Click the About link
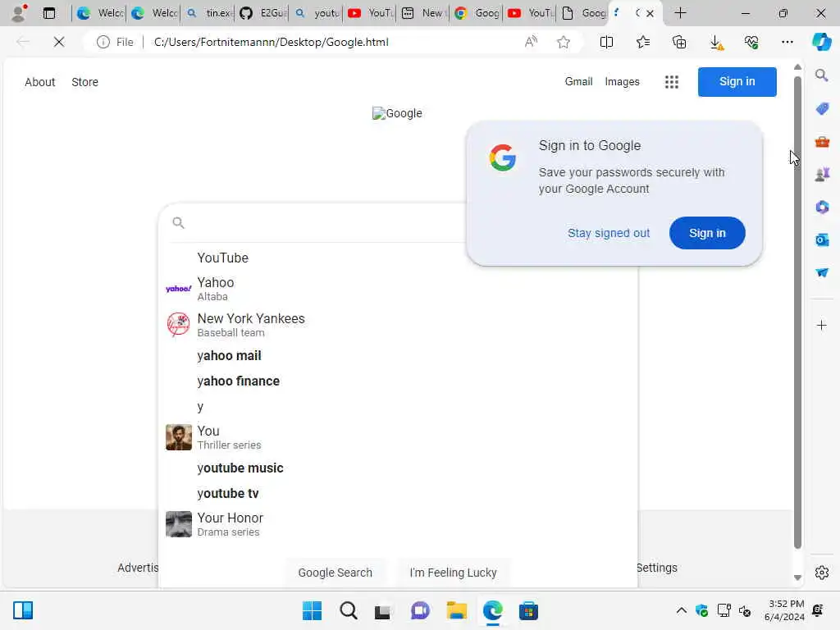Image resolution: width=840 pixels, height=630 pixels. coord(39,82)
